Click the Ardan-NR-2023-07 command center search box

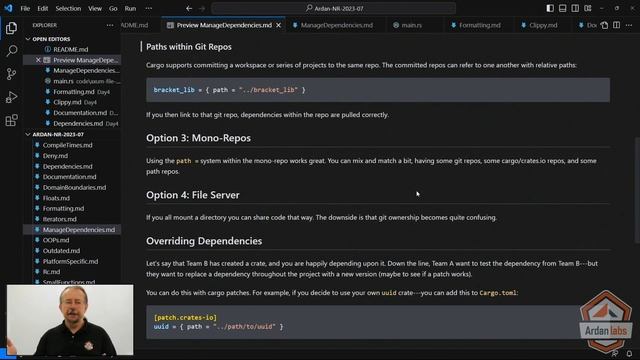[333, 8]
